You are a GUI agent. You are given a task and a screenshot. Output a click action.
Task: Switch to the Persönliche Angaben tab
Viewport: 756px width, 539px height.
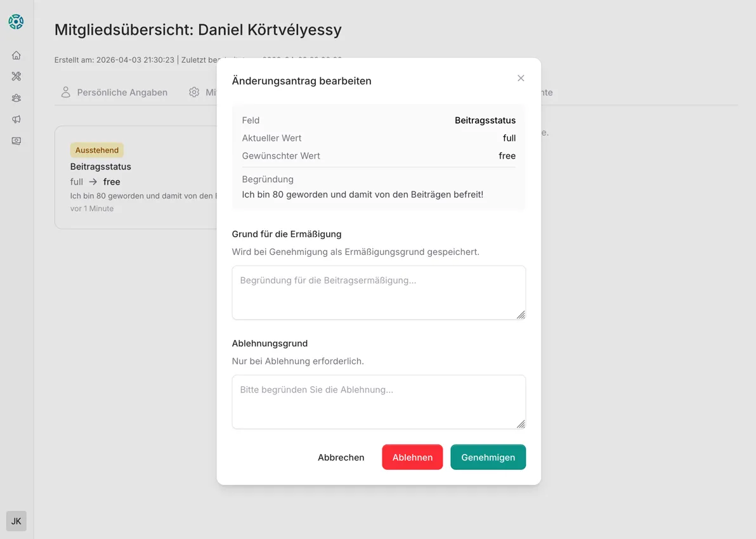tap(122, 92)
